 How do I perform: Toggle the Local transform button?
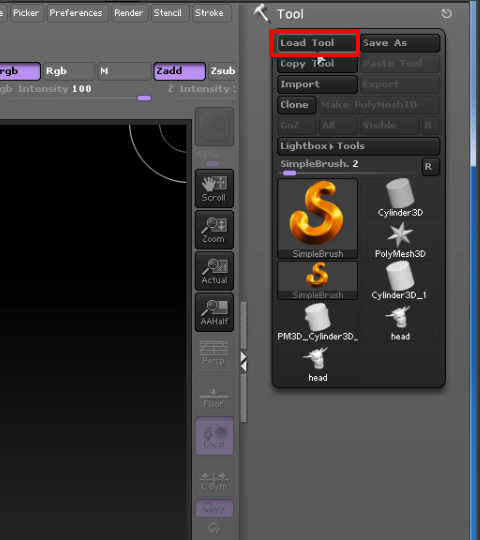click(214, 436)
